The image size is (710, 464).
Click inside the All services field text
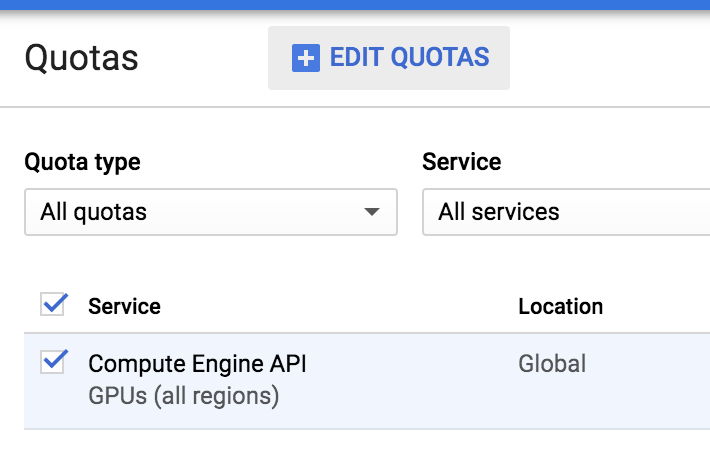pos(499,212)
